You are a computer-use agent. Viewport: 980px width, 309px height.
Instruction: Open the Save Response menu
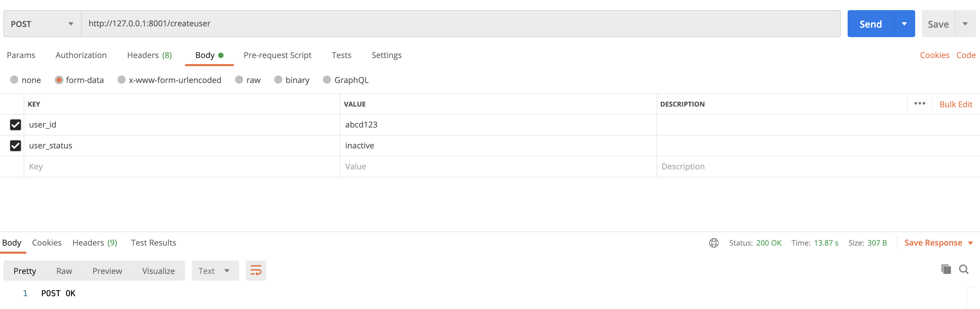(938, 243)
